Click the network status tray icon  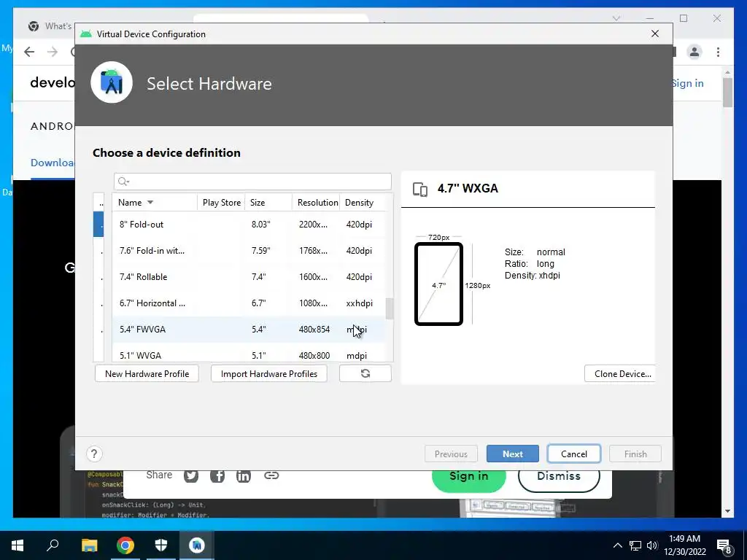point(635,545)
